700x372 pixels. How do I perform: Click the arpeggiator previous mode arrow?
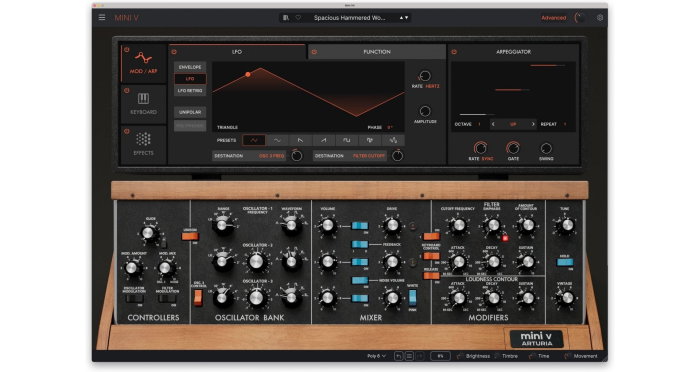click(x=493, y=124)
